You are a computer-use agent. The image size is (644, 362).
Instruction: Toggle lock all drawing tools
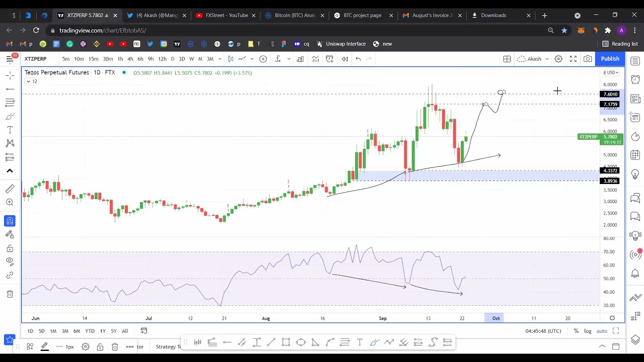(10, 248)
